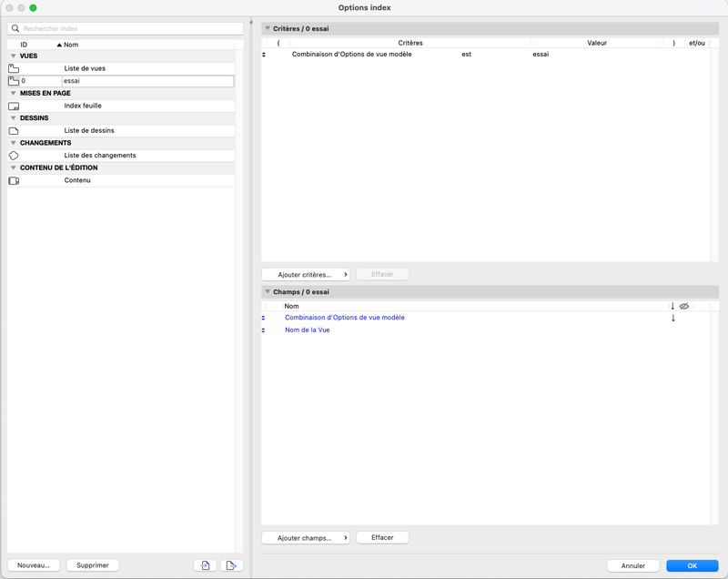The image size is (728, 579).
Task: Click the drag handle of the criteria row
Action: [264, 55]
